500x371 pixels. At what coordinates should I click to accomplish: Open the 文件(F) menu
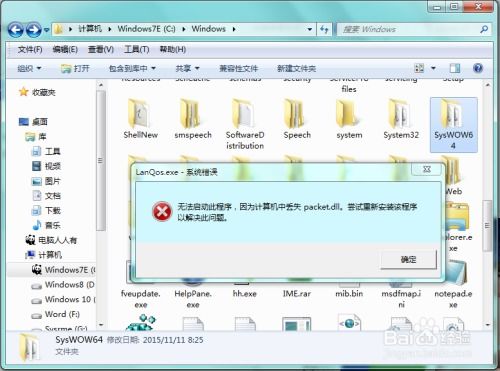tap(30, 50)
